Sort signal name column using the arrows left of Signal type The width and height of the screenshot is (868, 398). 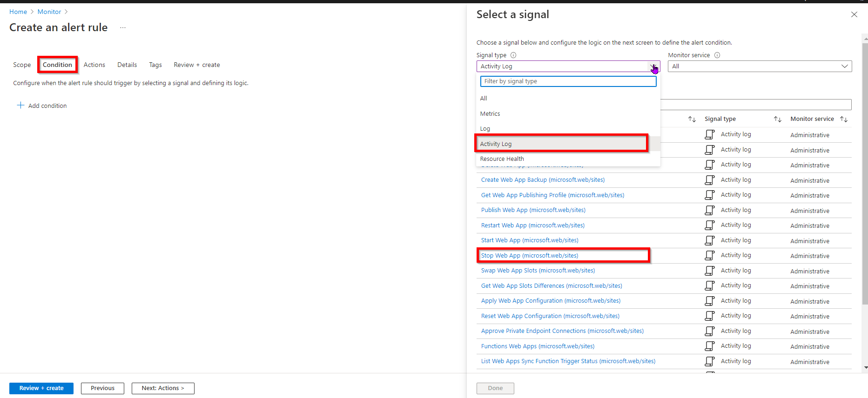point(692,119)
